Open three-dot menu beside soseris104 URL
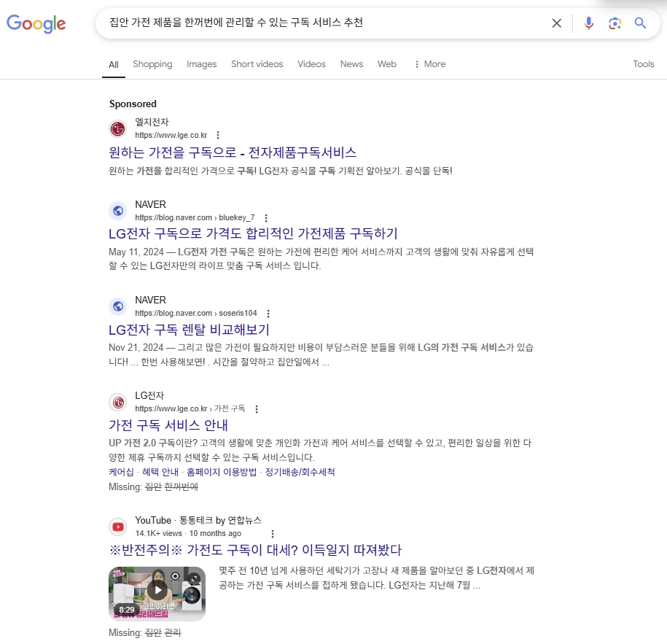The width and height of the screenshot is (667, 644). (268, 314)
